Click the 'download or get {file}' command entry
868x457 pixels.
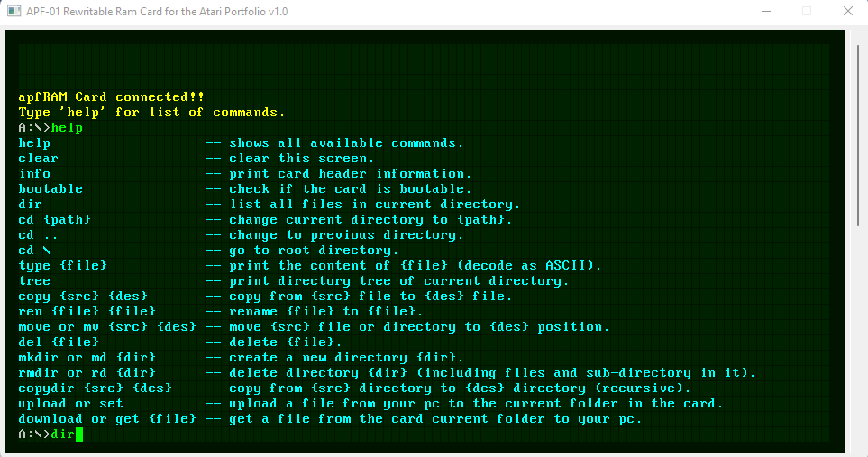coord(107,419)
